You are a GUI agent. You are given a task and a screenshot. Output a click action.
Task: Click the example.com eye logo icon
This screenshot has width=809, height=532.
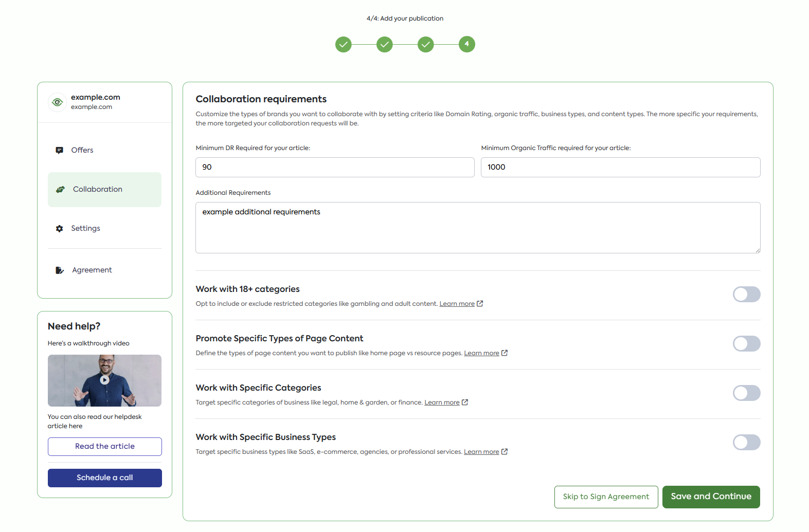pos(58,102)
